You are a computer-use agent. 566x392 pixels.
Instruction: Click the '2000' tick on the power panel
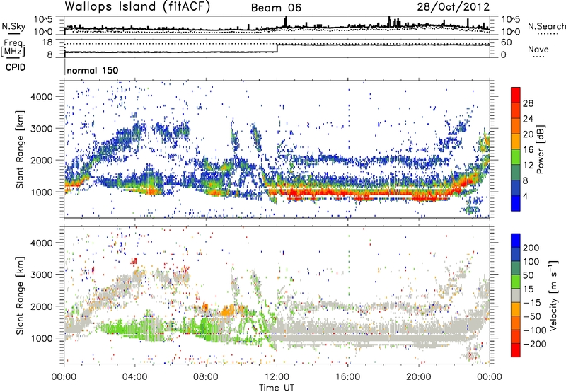[x=42, y=160]
